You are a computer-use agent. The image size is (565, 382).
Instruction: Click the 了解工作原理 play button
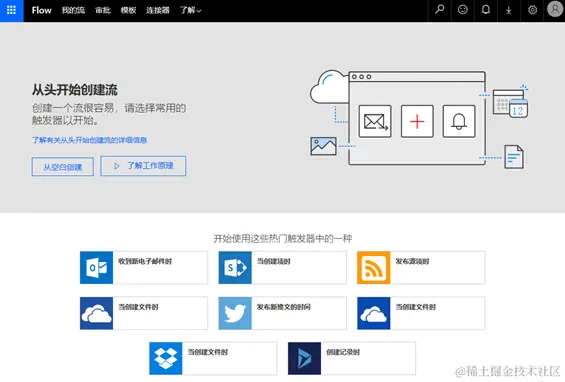[x=143, y=166]
